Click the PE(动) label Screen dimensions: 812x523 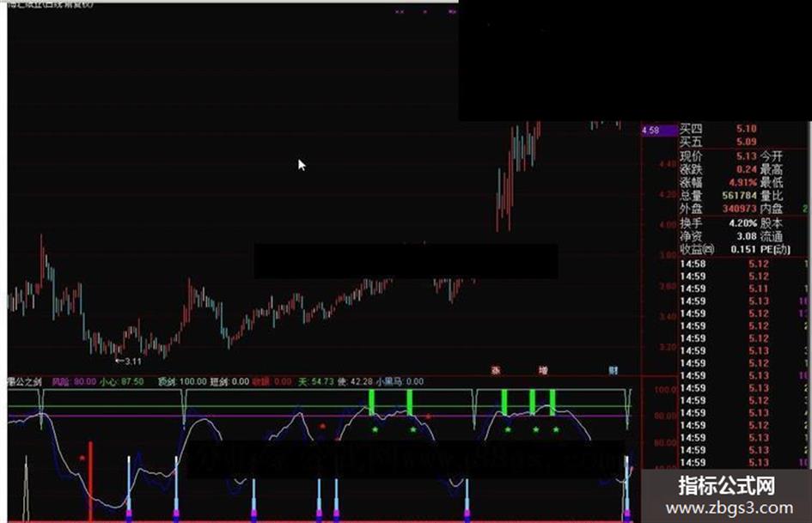(775, 249)
